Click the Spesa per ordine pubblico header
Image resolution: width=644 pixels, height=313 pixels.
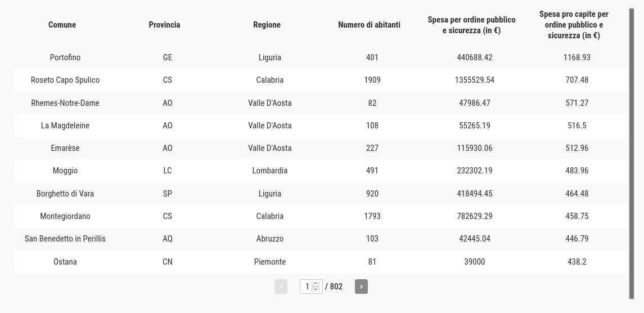click(471, 25)
